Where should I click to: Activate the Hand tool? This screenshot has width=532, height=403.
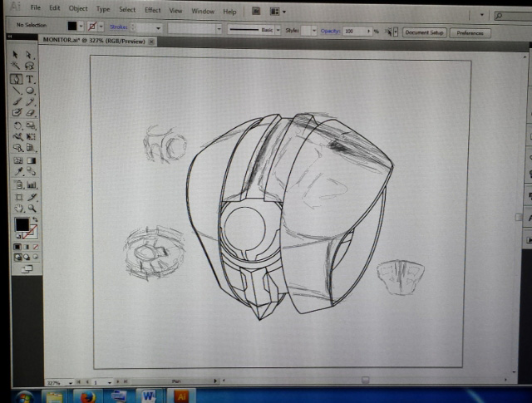click(x=19, y=208)
